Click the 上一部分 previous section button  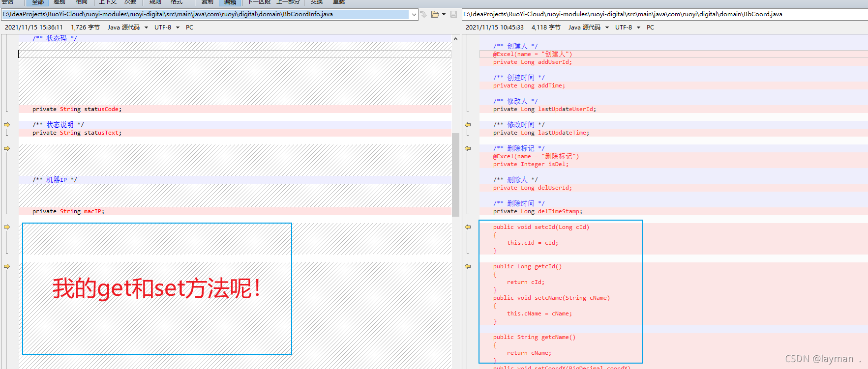pos(288,2)
